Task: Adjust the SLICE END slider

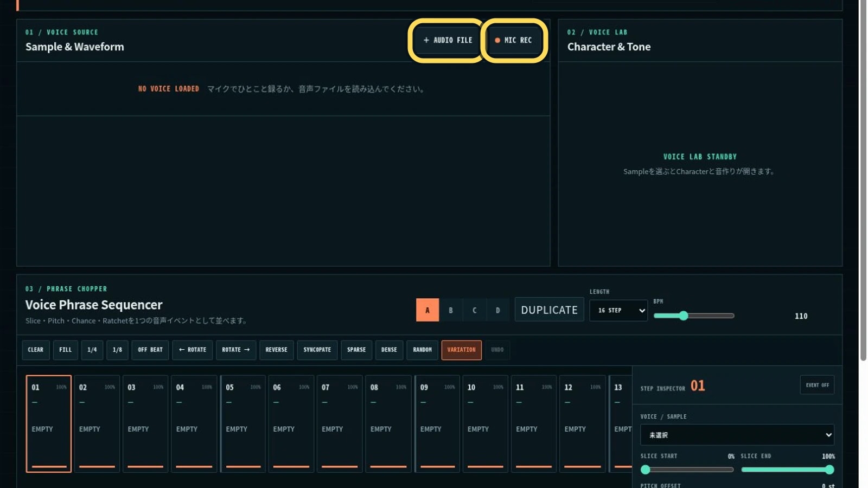Action: coord(788,470)
